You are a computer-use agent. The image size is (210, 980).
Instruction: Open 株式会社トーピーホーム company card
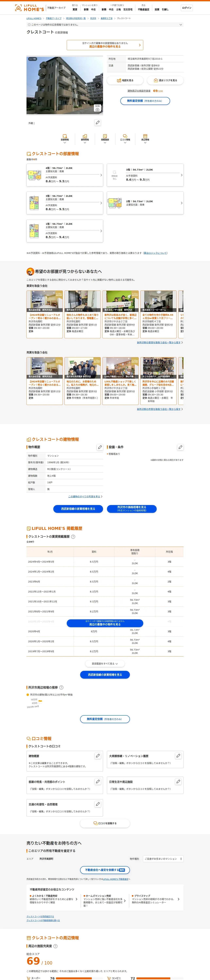(158, 314)
